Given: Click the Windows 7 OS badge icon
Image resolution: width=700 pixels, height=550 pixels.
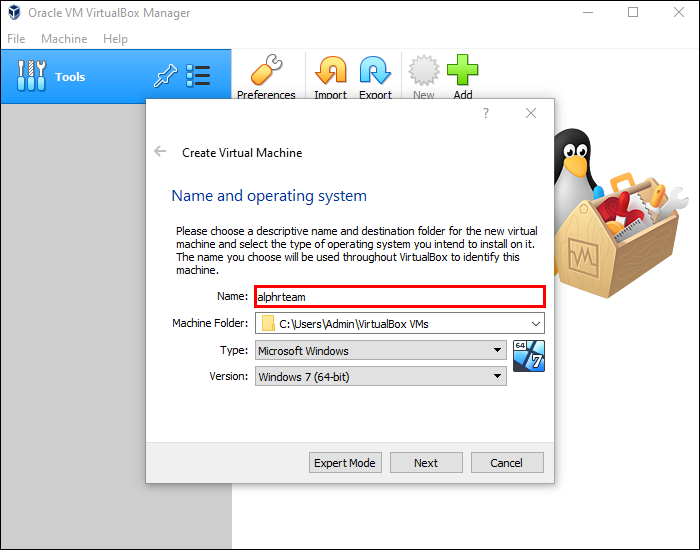Looking at the screenshot, I should (529, 356).
